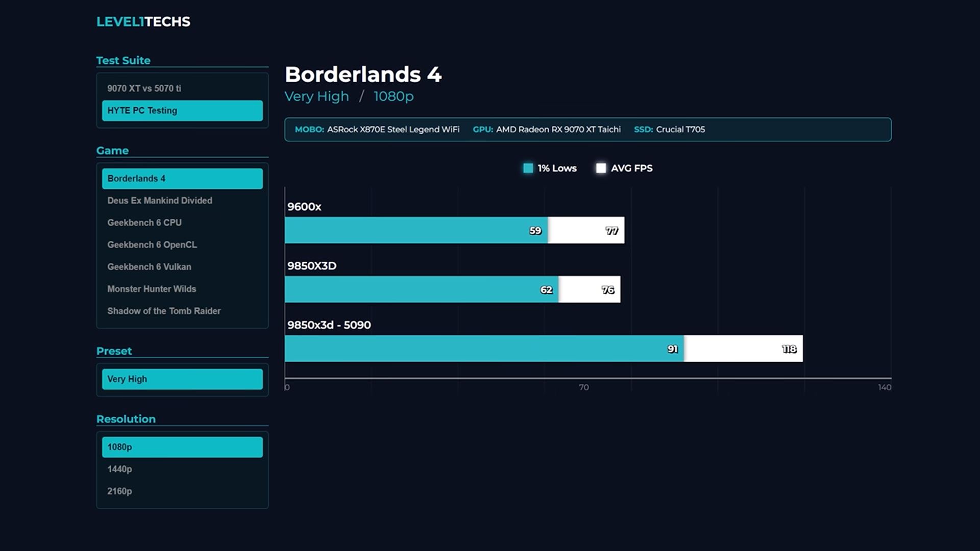This screenshot has width=980, height=551.
Task: View Shadow of the Tomb Raider results
Action: point(164,311)
